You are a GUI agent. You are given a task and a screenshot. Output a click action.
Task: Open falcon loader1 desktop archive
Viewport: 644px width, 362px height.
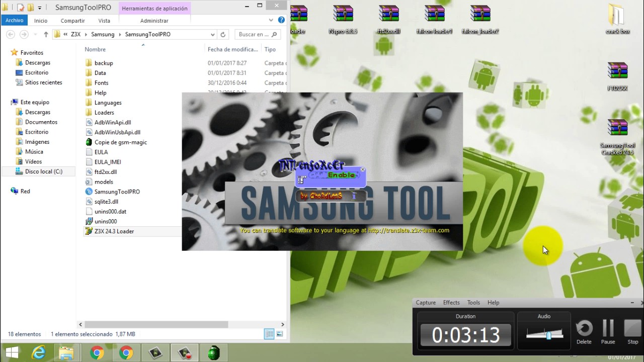(434, 20)
